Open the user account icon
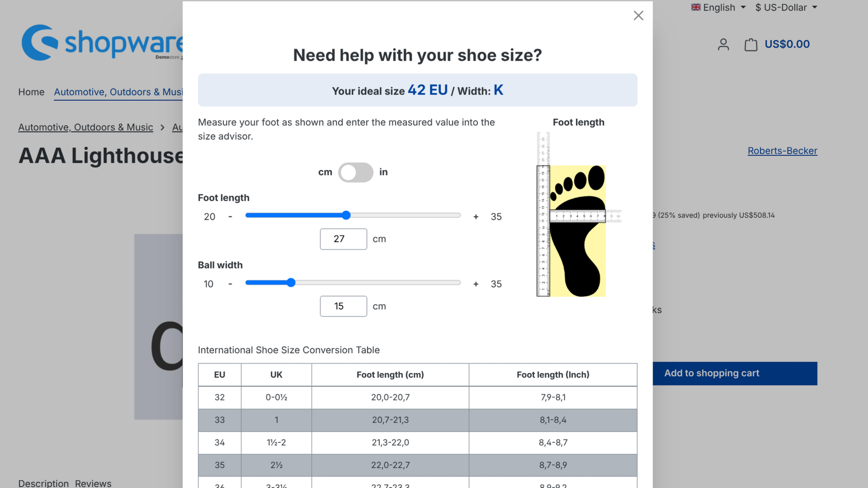Screen dimensions: 868x488 click(723, 44)
